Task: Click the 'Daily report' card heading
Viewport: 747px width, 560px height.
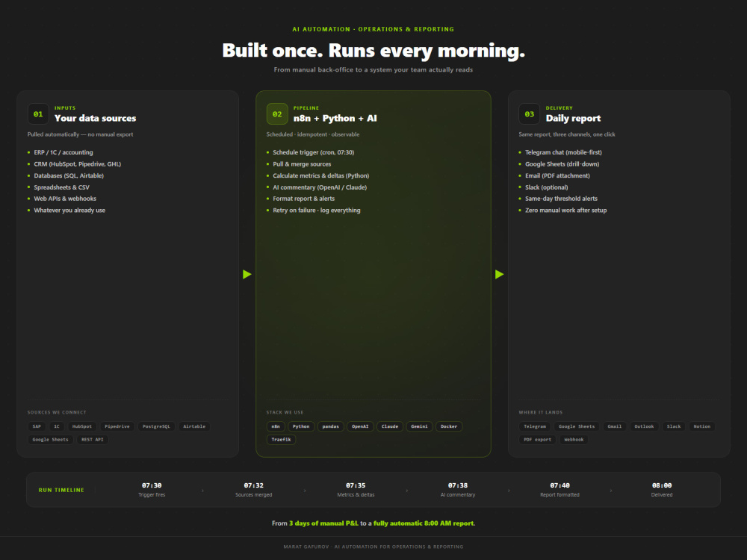Action: click(x=573, y=118)
